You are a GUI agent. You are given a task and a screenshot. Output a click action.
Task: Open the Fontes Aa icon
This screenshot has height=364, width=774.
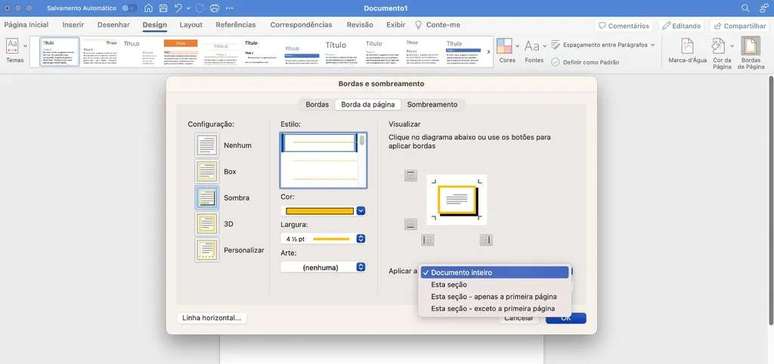pyautogui.click(x=532, y=46)
